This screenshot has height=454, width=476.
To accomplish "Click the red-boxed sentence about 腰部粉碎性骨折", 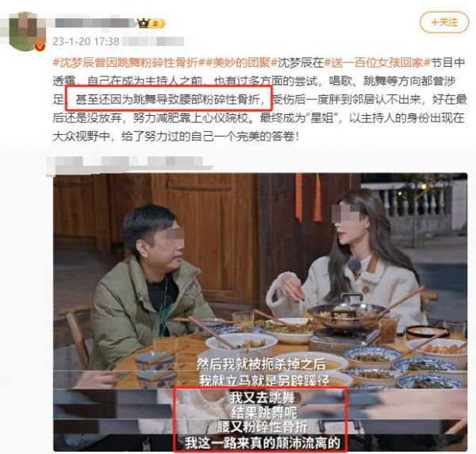I will pyautogui.click(x=168, y=98).
